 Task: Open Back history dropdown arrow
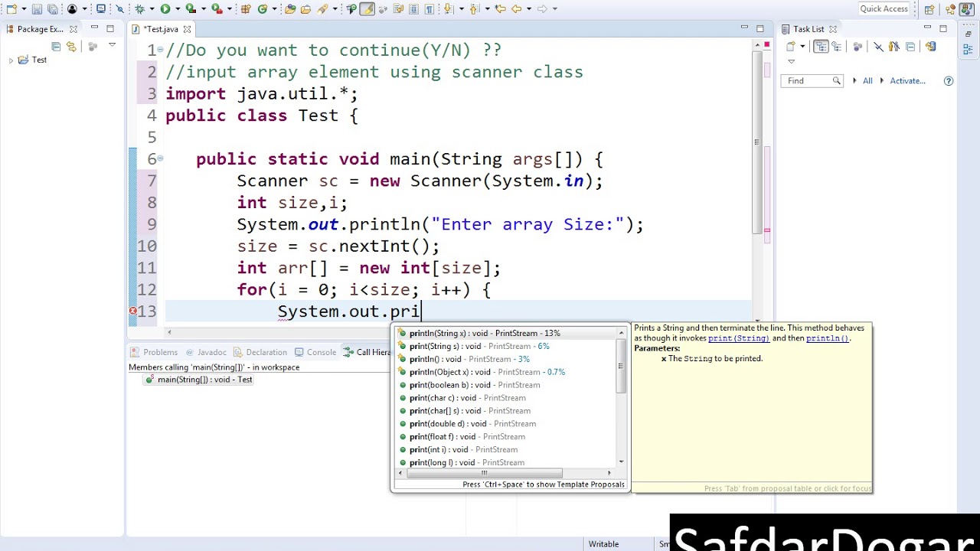pyautogui.click(x=529, y=9)
